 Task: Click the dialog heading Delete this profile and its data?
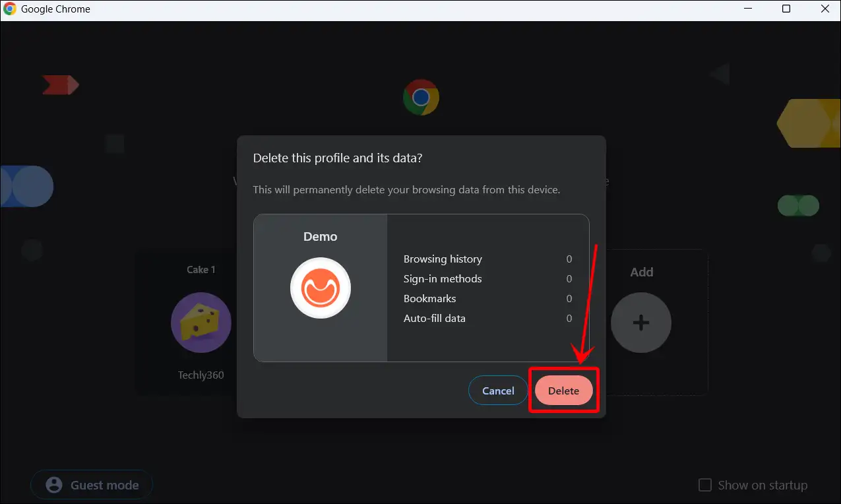[x=338, y=158]
